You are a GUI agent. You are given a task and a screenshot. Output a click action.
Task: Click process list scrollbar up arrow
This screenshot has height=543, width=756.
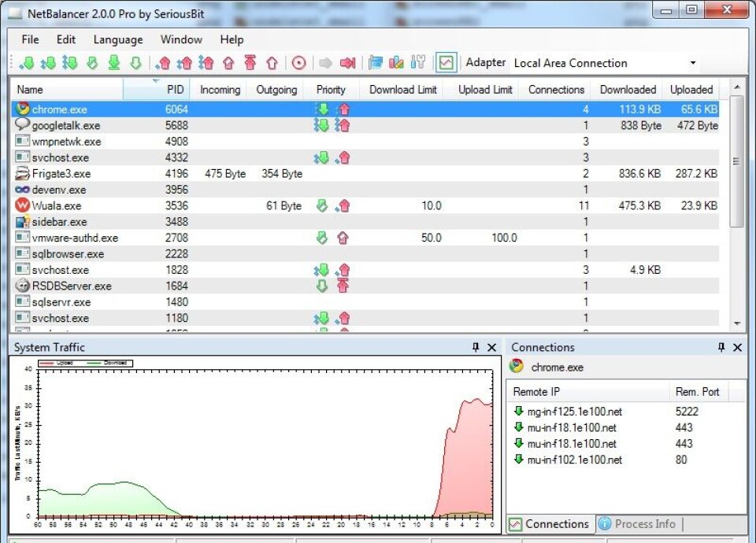(x=737, y=87)
